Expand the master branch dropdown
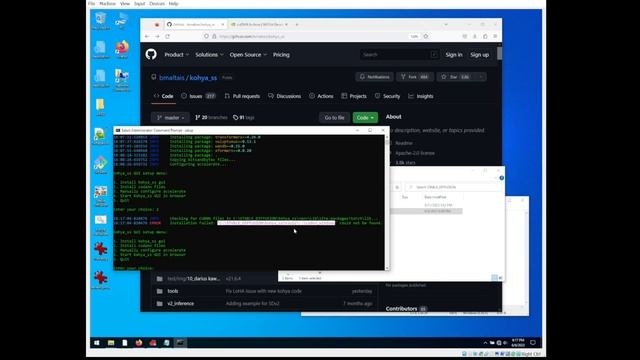 click(170, 118)
